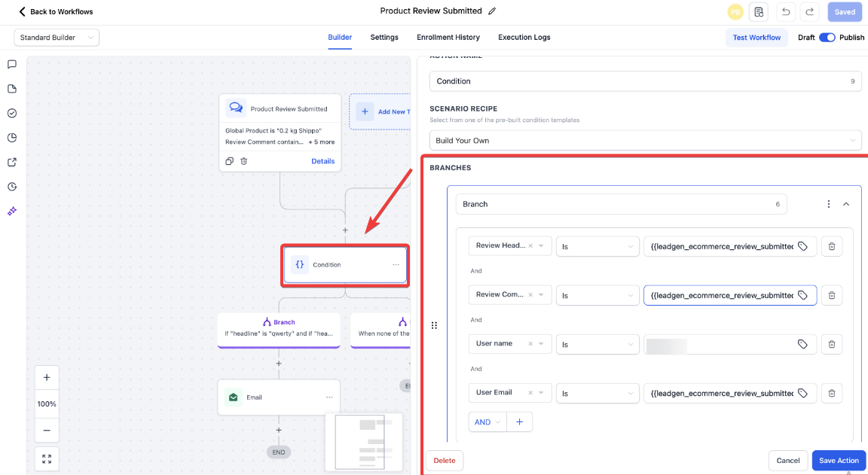Zoom in the canvas with the plus button
Viewport: 868px width, 475px height.
[47, 377]
